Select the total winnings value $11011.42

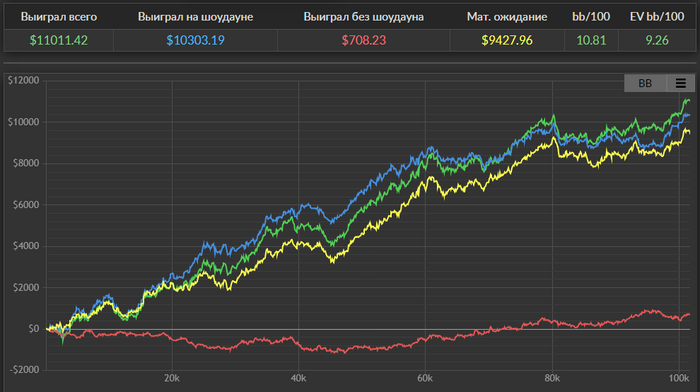pos(59,41)
